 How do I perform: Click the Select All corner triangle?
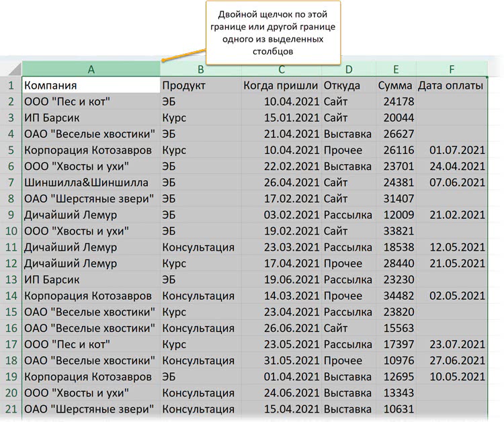(15, 69)
